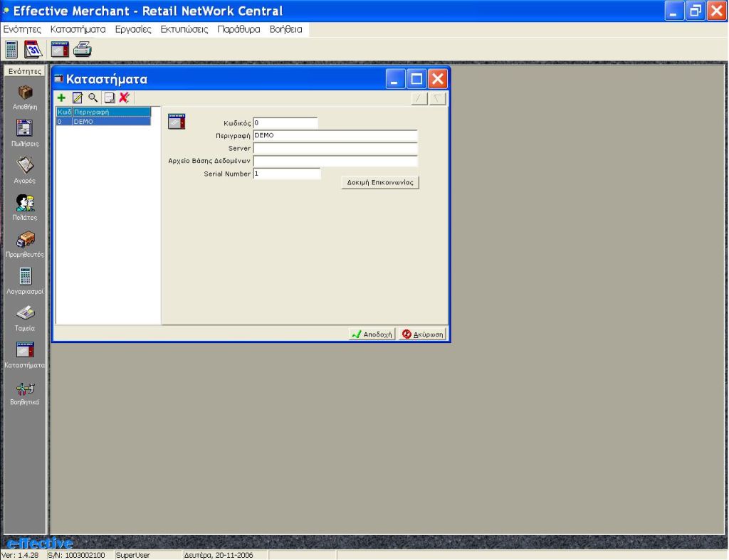
Task: Open Βοηθητικά in the sidebar
Action: (25, 392)
